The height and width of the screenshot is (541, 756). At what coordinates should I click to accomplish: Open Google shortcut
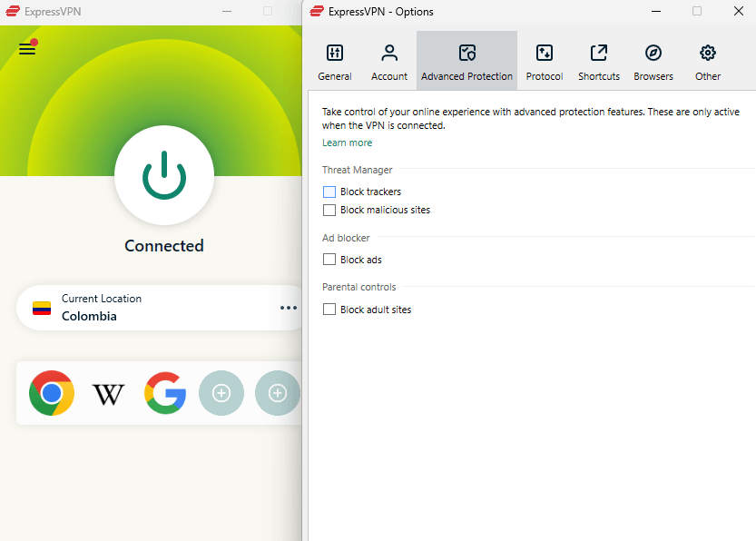164,393
